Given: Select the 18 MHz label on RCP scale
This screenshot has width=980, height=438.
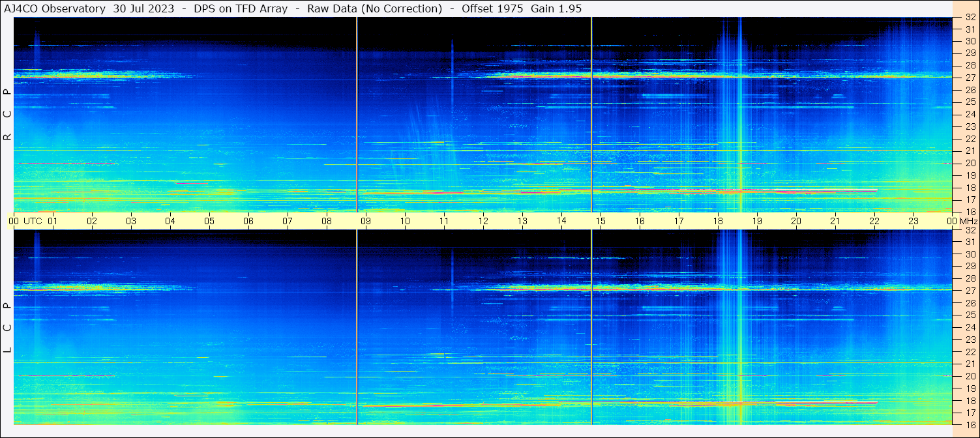Looking at the screenshot, I should [x=970, y=187].
